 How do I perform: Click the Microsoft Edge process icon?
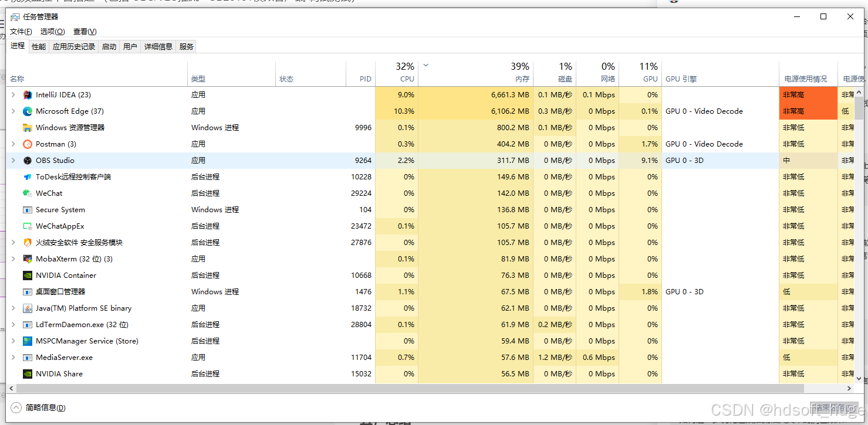click(x=27, y=111)
